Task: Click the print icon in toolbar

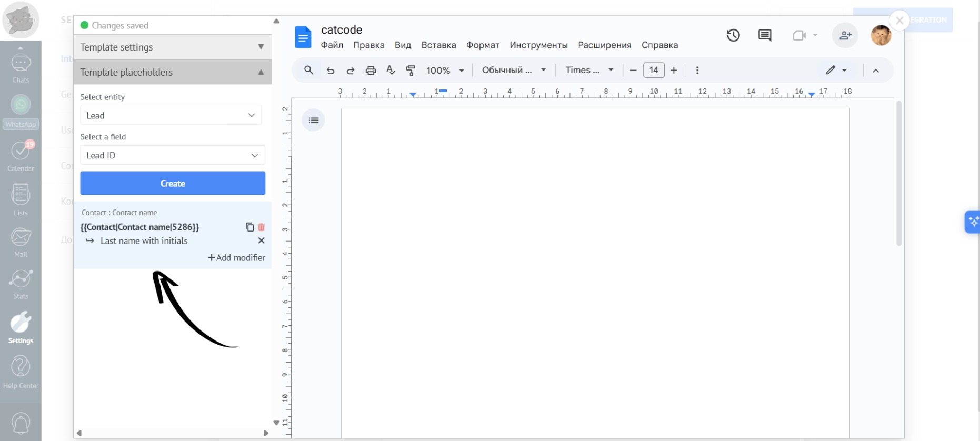Action: tap(371, 71)
